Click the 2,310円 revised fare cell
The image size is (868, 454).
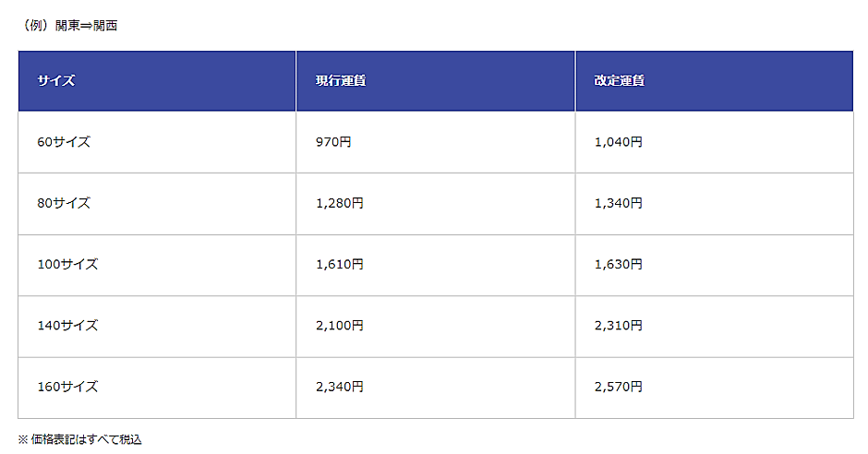click(618, 326)
